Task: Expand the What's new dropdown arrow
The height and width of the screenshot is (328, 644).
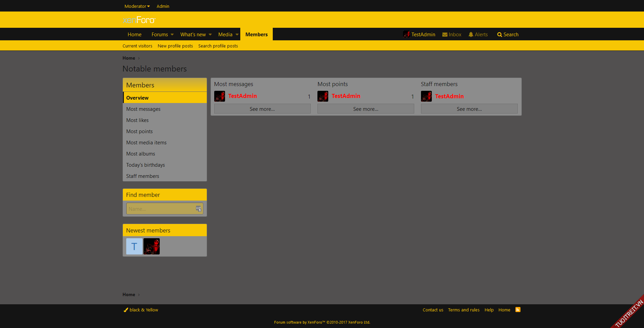Action: click(x=210, y=35)
